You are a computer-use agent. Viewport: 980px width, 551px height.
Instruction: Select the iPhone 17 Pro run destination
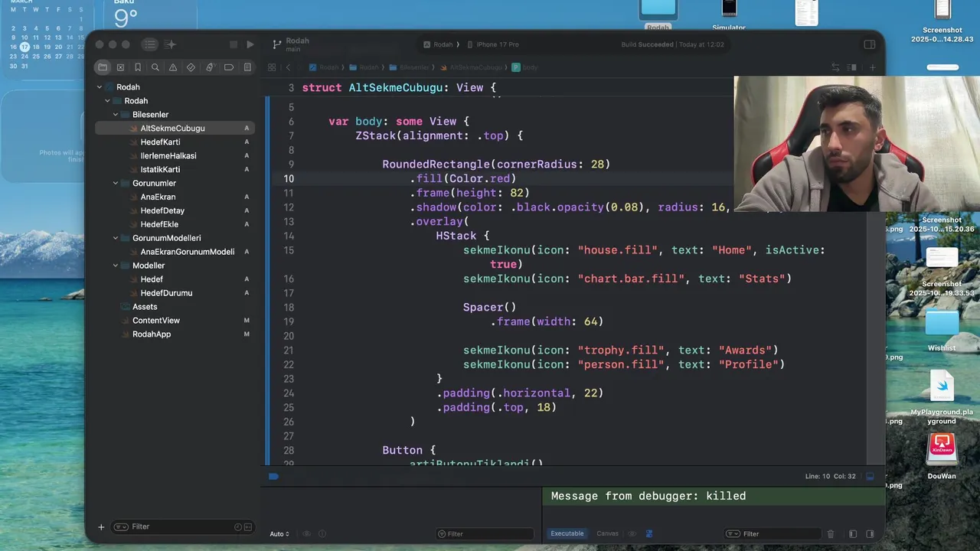pos(492,44)
